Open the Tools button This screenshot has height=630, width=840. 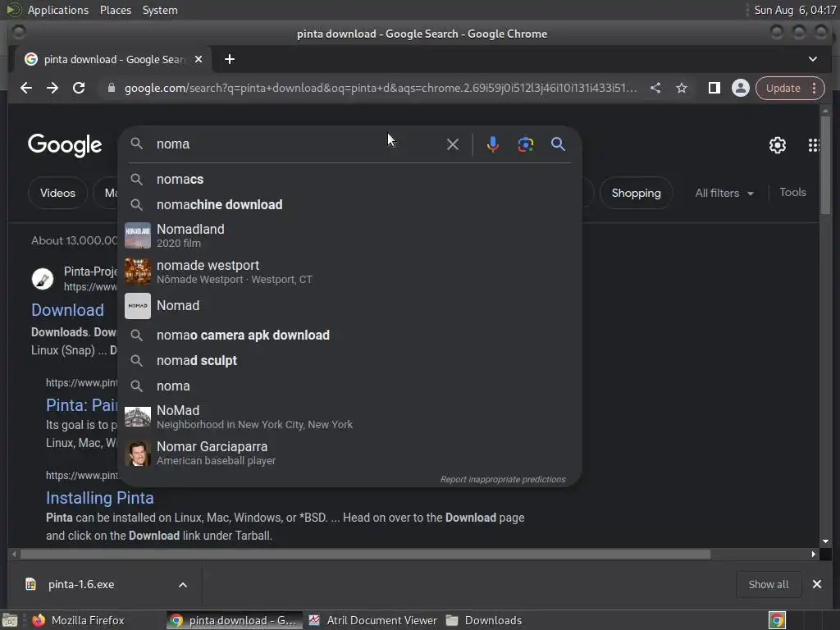click(x=792, y=192)
